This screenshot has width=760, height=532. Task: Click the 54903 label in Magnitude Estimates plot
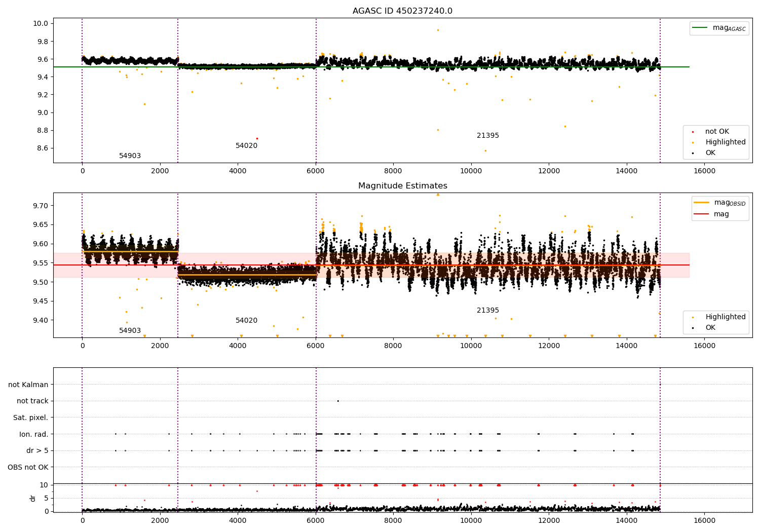click(130, 331)
